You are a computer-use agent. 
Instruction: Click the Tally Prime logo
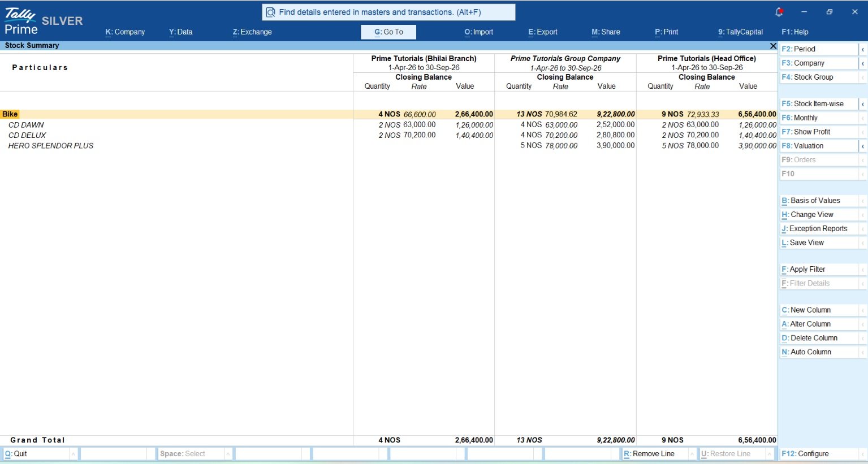click(21, 22)
